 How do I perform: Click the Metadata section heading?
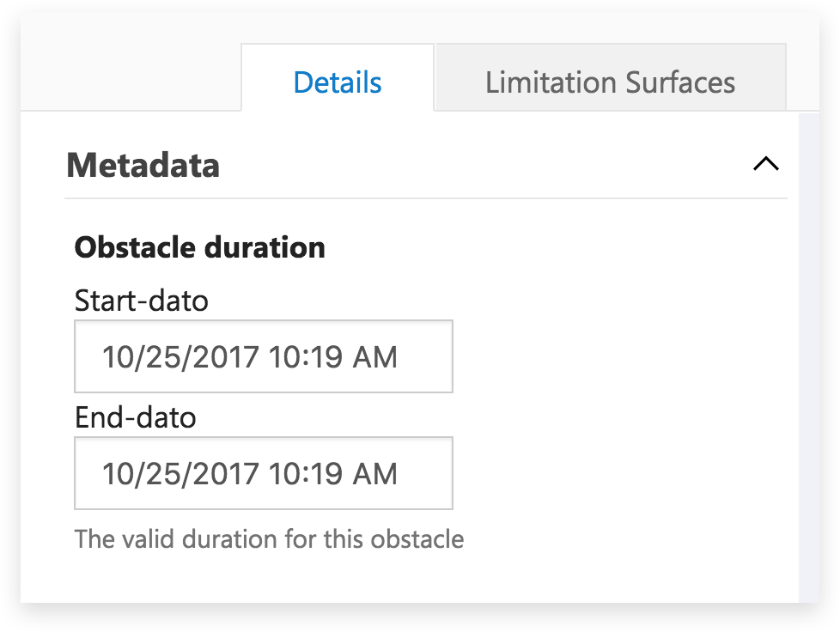143,165
